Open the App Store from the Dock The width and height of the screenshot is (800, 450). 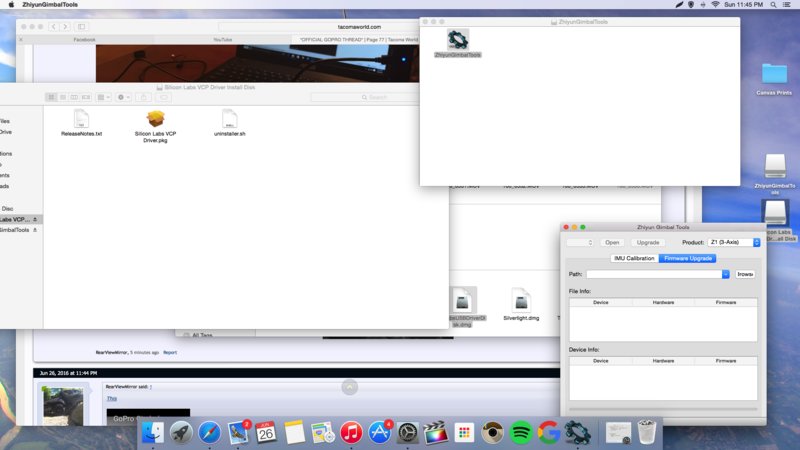(380, 433)
